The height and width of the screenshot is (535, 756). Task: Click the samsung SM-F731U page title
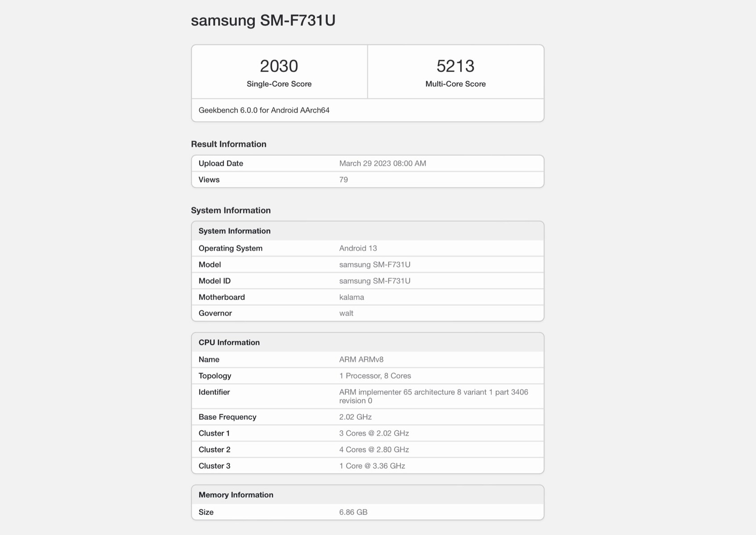coord(263,20)
